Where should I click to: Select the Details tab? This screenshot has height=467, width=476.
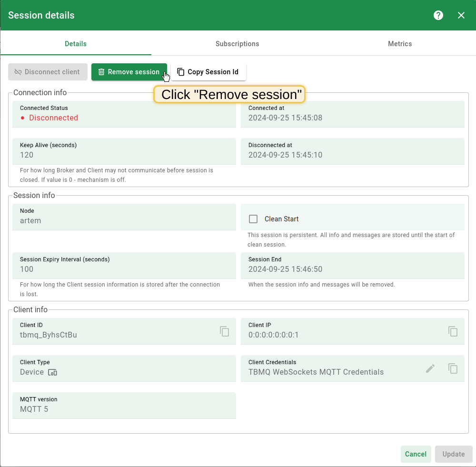pyautogui.click(x=76, y=44)
